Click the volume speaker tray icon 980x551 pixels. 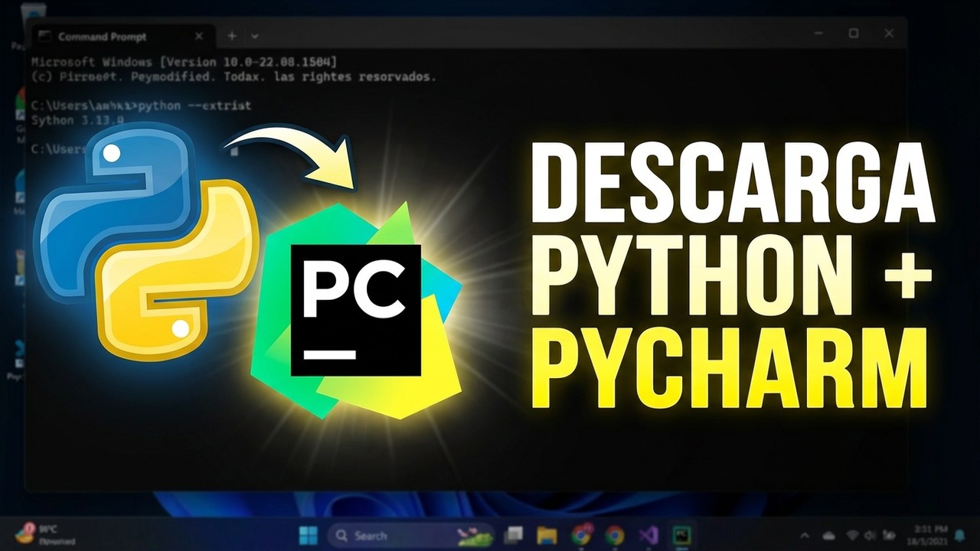(872, 535)
